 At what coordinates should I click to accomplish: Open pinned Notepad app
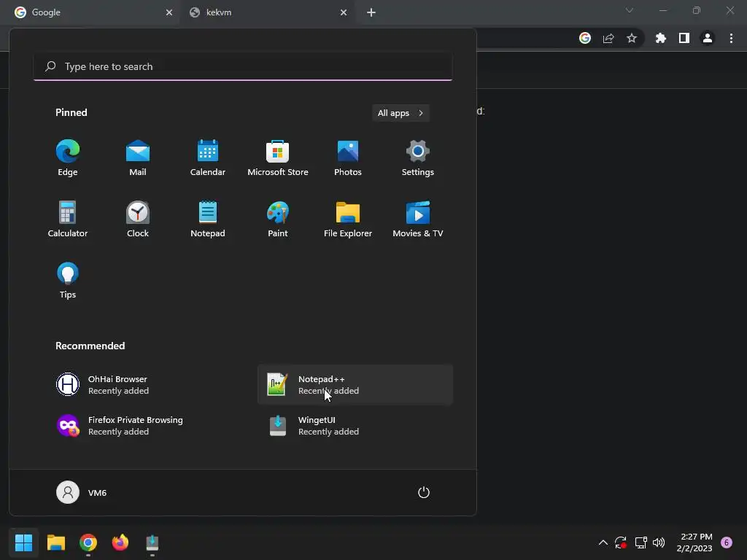click(208, 219)
